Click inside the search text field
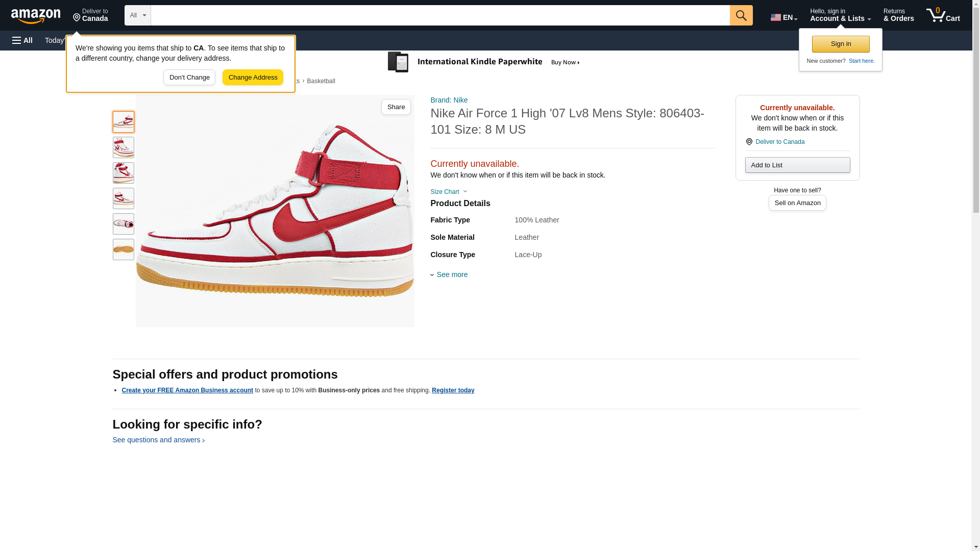The image size is (980, 551). [439, 15]
